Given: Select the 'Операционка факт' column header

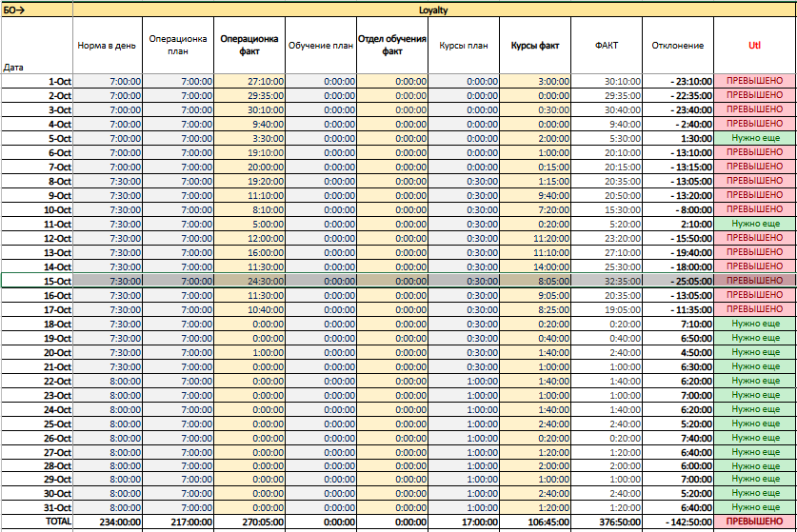Looking at the screenshot, I should pyautogui.click(x=249, y=46).
